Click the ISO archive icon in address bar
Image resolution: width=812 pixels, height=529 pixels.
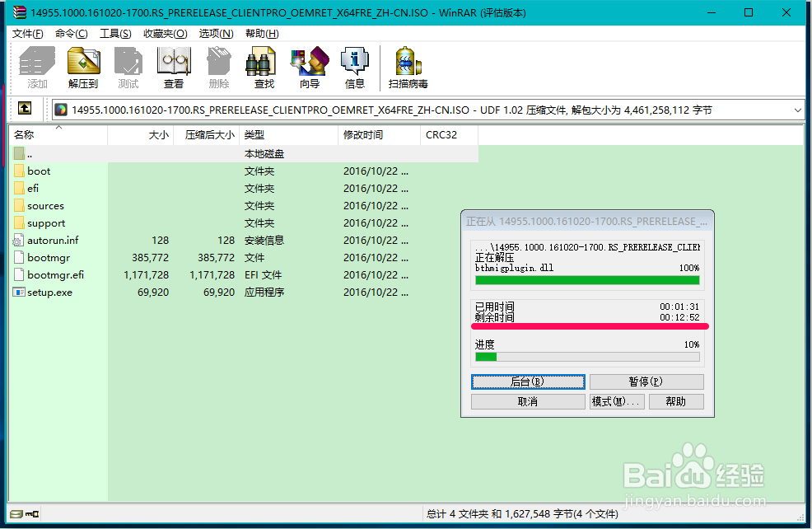tap(61, 110)
